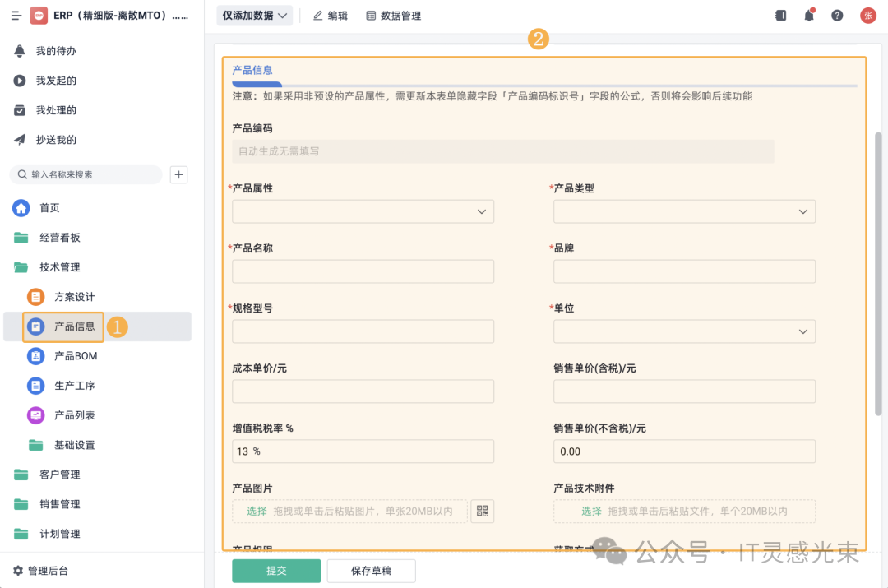Screen dimensions: 888x588
Task: Collapse sidebar with hamburger menu icon
Action: point(16,16)
